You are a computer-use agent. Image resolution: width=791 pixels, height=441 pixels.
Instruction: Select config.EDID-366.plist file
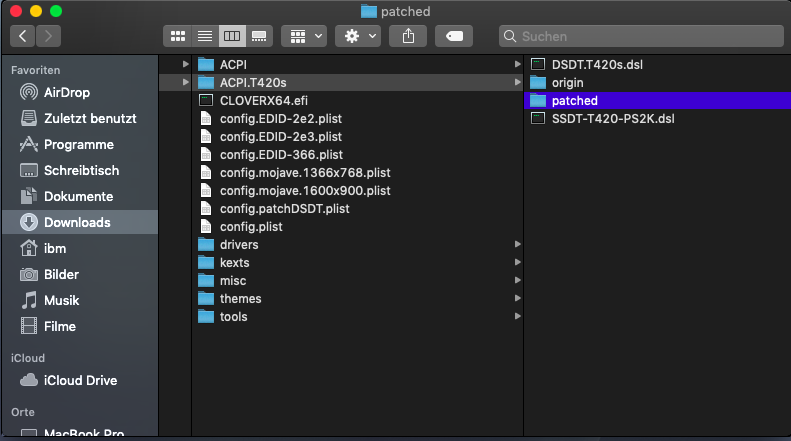tap(357, 154)
